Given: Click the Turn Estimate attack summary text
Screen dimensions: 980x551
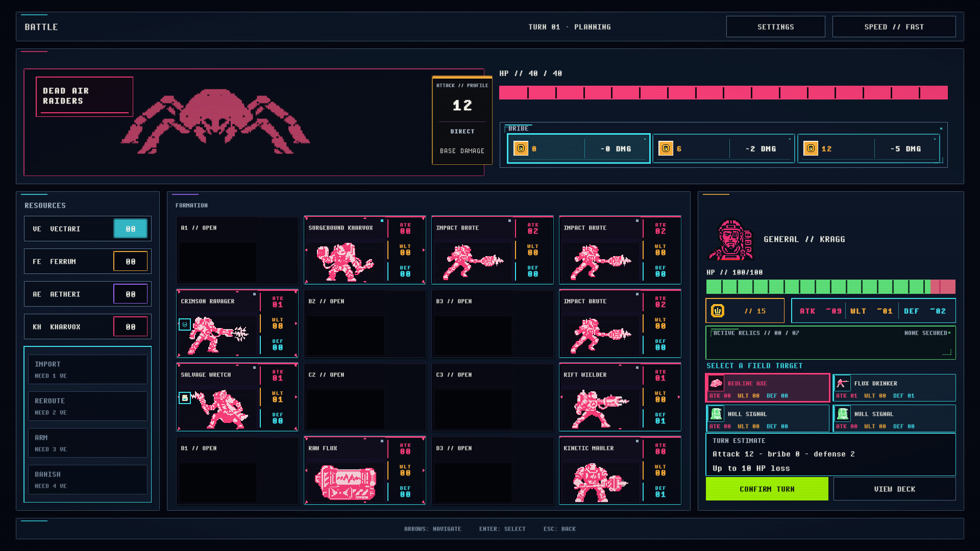Looking at the screenshot, I should [x=783, y=454].
